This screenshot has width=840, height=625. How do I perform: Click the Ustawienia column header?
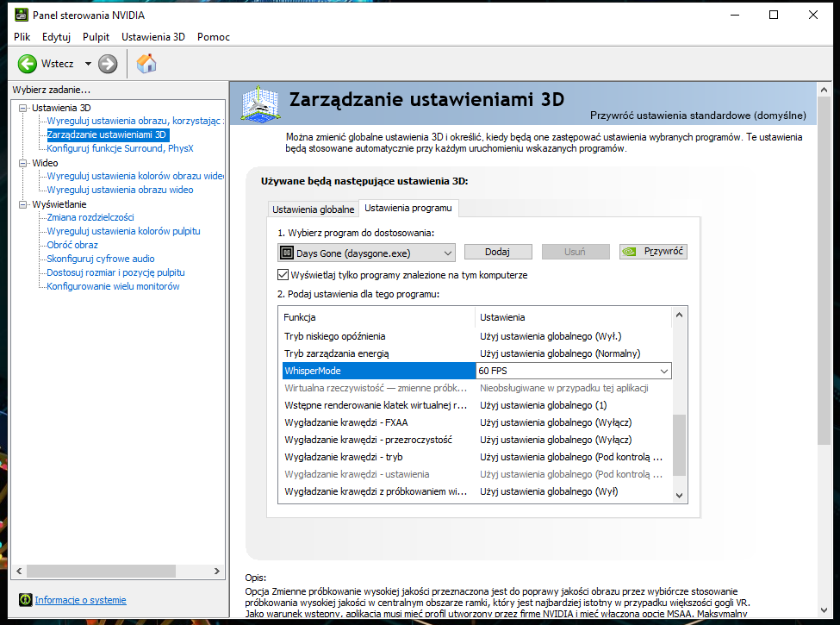pos(573,317)
